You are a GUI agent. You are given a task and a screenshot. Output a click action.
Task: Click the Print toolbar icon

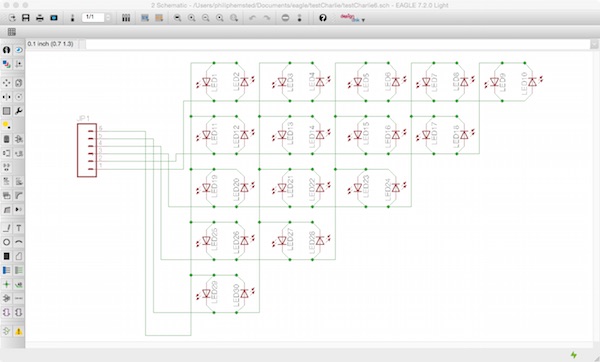tap(40, 18)
